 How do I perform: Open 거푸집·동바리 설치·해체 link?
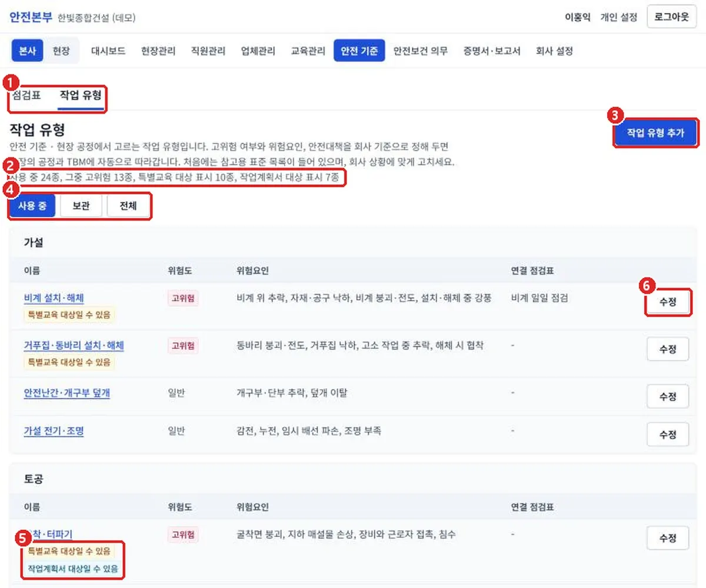pos(74,345)
